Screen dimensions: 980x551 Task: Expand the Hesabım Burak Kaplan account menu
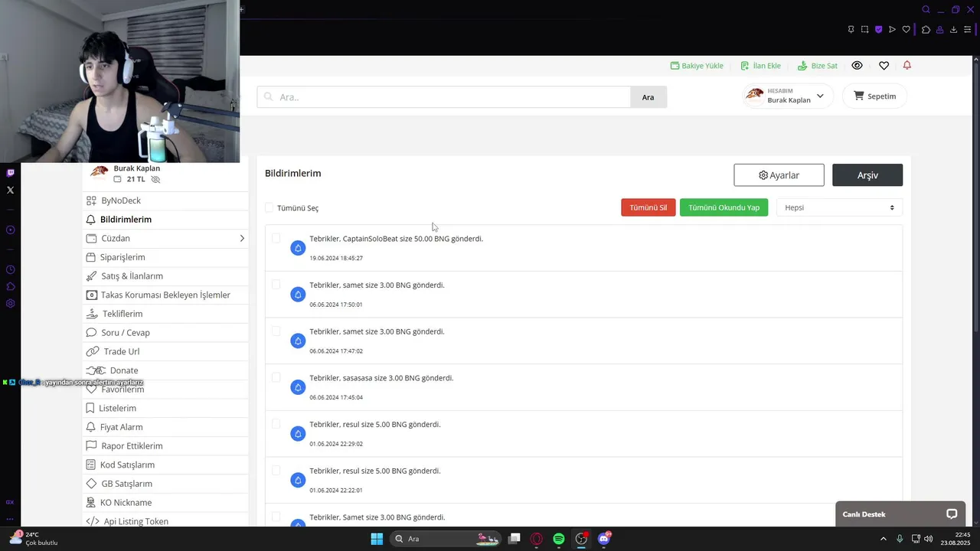click(788, 96)
